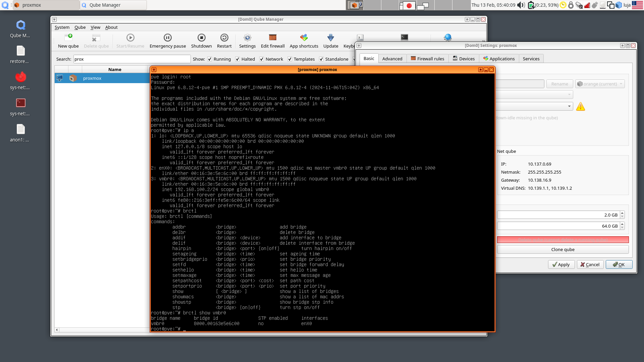This screenshot has height=362, width=644.
Task: Click the Apply button in Settings
Action: (x=561, y=264)
